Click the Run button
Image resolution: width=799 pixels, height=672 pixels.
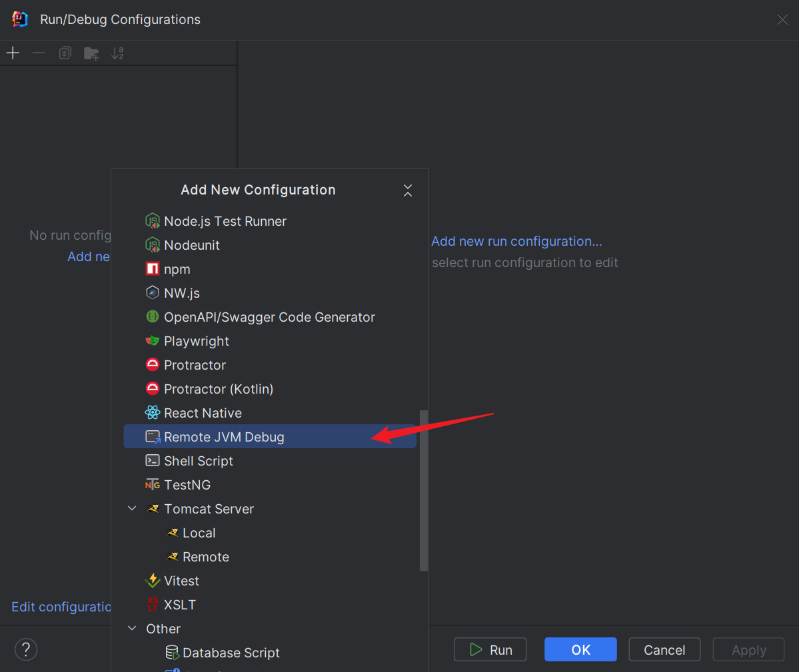coord(490,649)
